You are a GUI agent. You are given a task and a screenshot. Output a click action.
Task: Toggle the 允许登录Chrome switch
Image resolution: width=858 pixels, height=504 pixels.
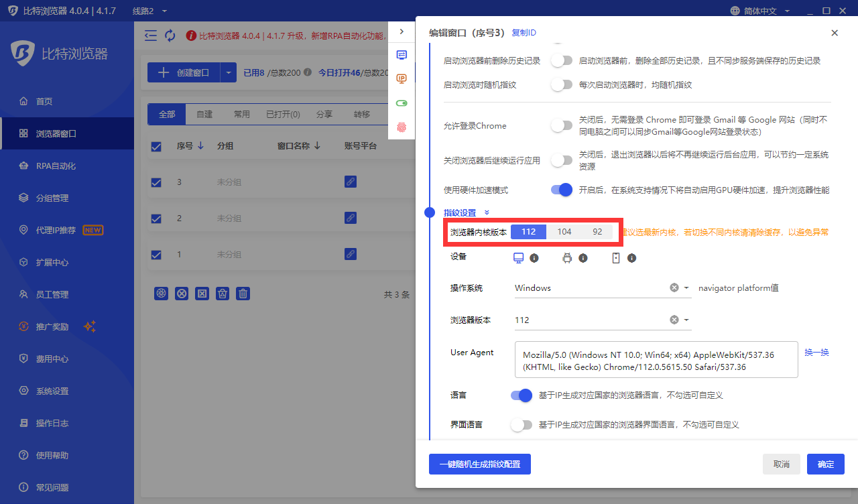click(562, 125)
